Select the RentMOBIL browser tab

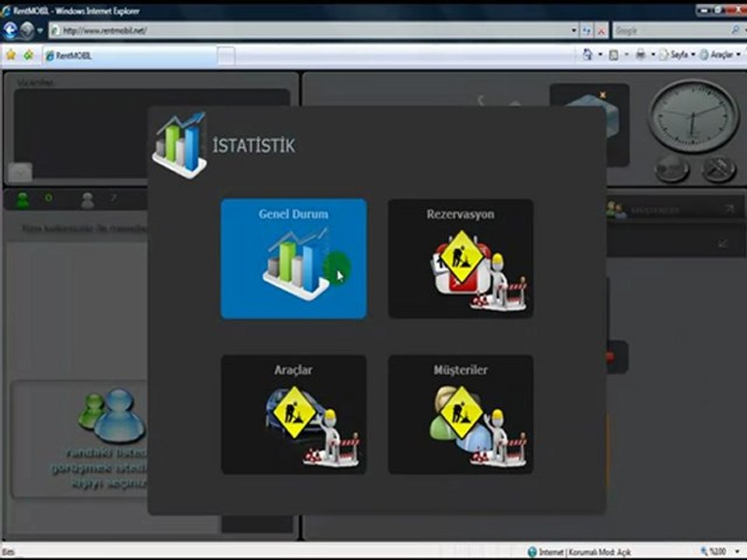pos(130,56)
